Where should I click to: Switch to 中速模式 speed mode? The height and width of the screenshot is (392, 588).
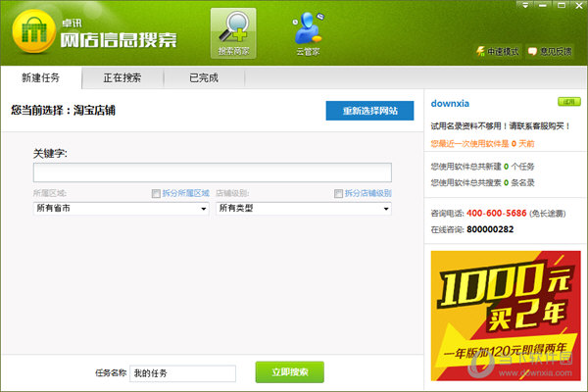pyautogui.click(x=498, y=51)
